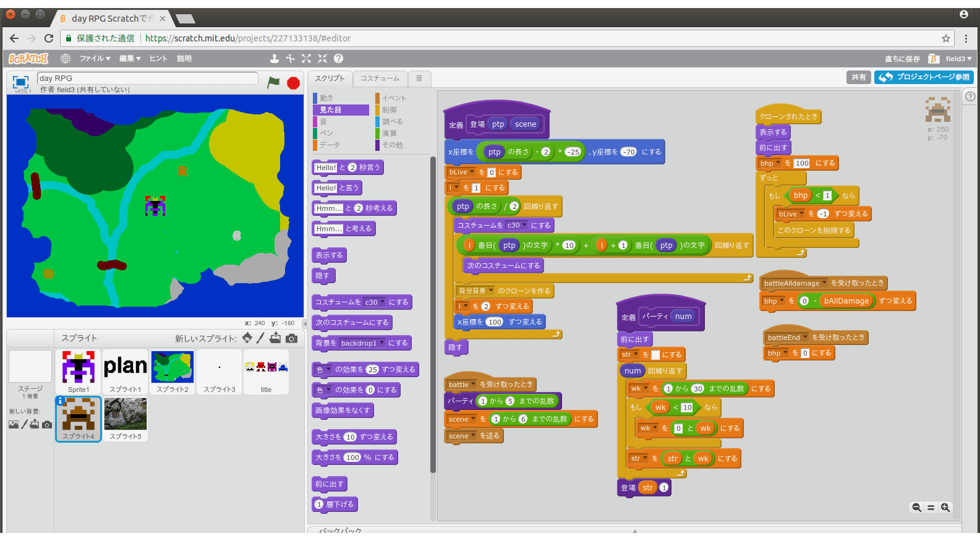Open sprite info for スプライト4
Screen dimensions: 980x541
(x=61, y=401)
